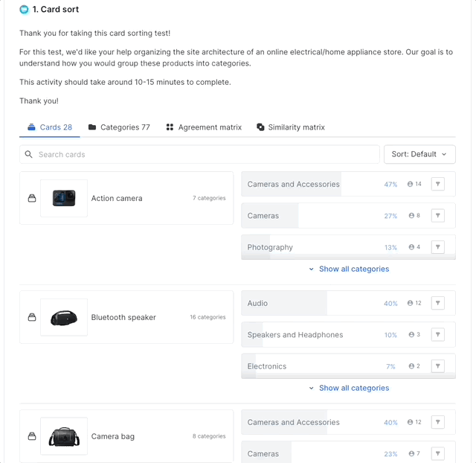The image size is (476, 463).
Task: Click filter icon for Cameras and Accessories row
Action: coord(438,184)
